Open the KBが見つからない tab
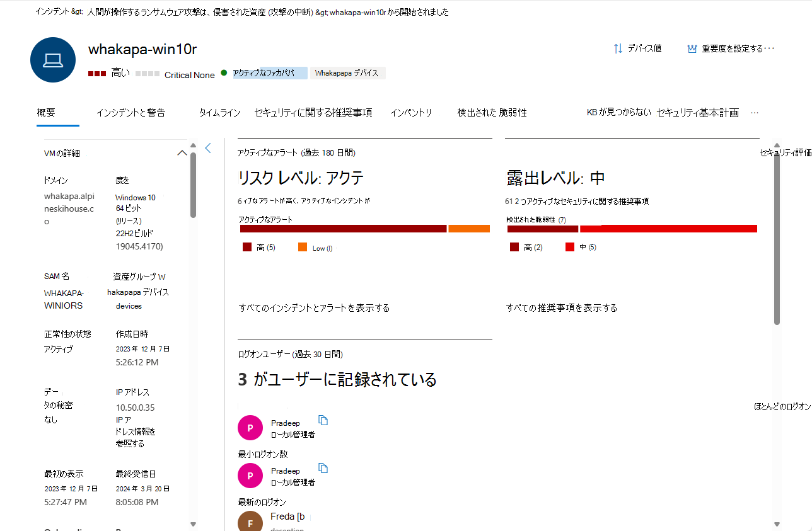812x531 pixels. 618,113
